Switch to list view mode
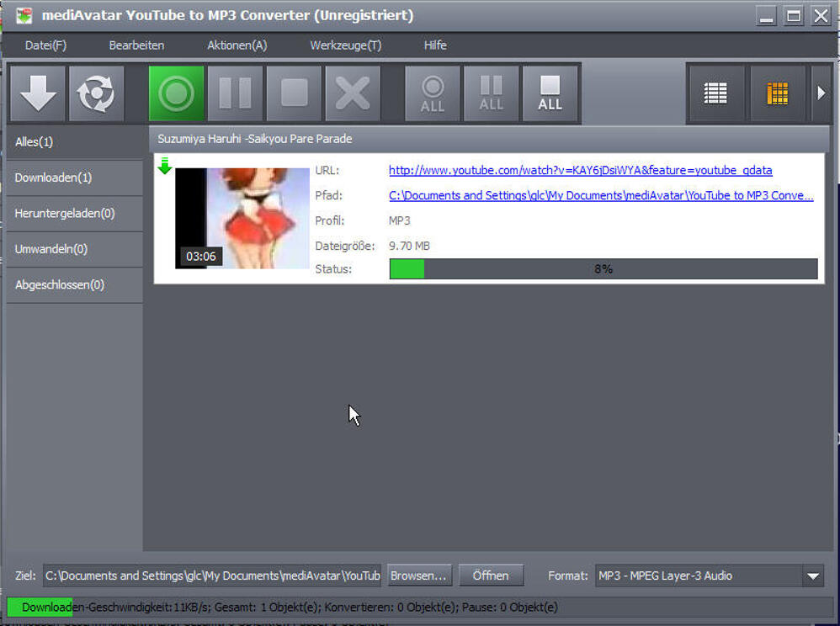This screenshot has width=840, height=626. pos(715,93)
